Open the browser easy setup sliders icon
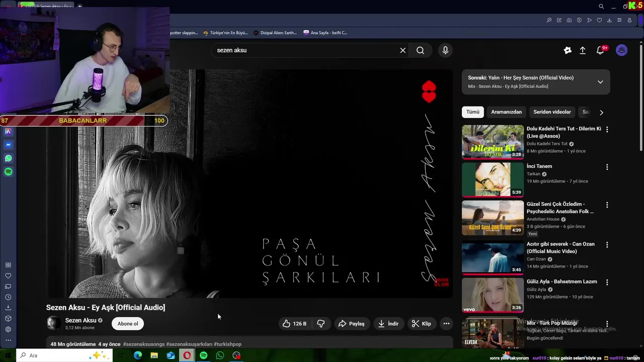Screen dimensions: 644x362 click(x=619, y=20)
